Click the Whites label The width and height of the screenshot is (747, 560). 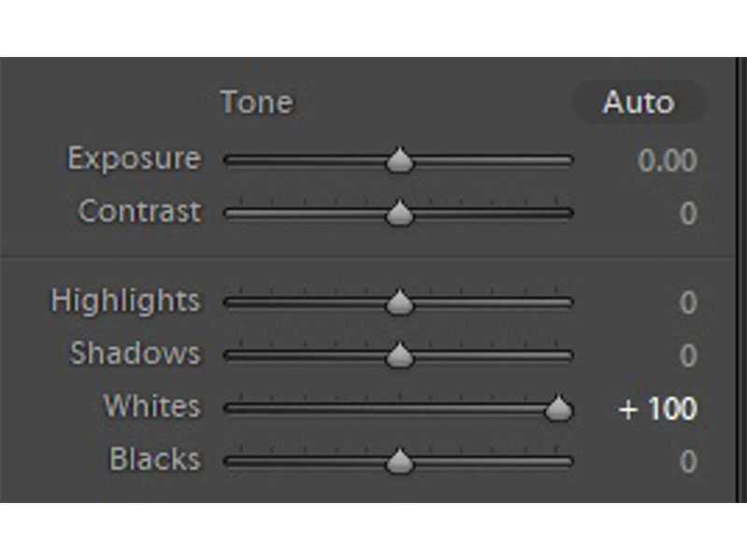151,407
